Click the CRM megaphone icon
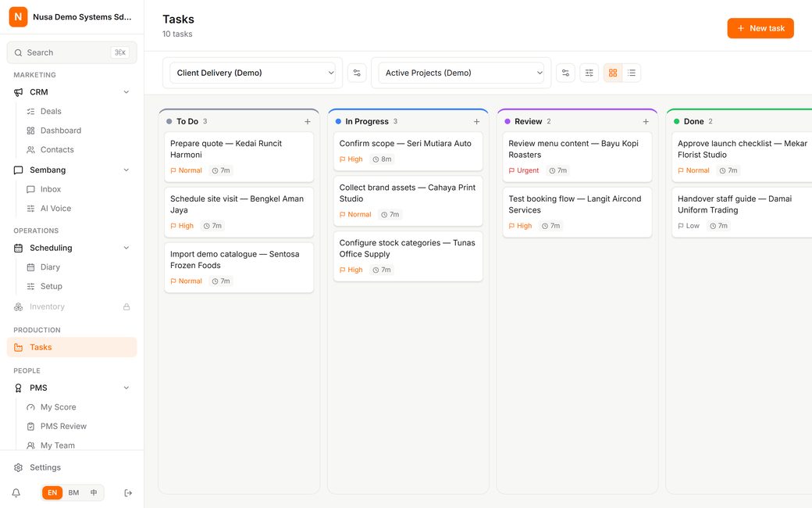The width and height of the screenshot is (812, 508). tap(18, 91)
